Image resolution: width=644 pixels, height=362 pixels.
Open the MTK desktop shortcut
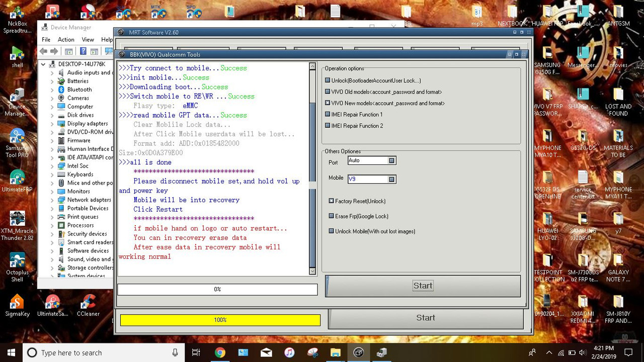click(x=158, y=12)
